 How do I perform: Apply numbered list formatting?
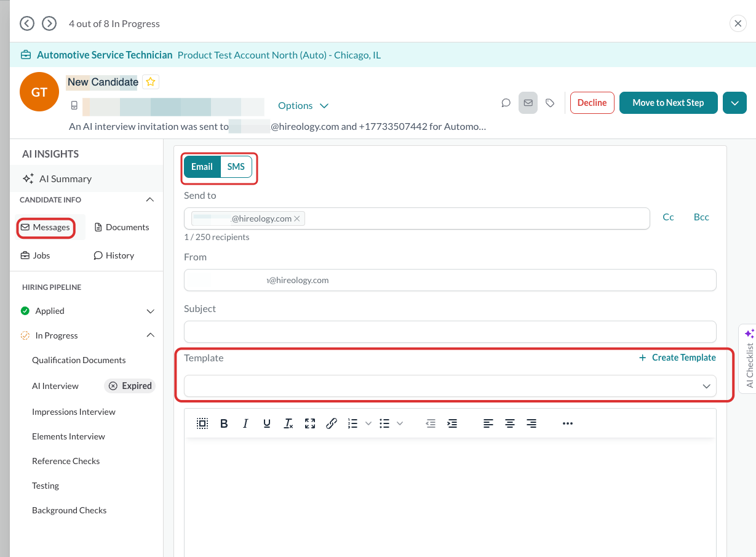coord(352,423)
